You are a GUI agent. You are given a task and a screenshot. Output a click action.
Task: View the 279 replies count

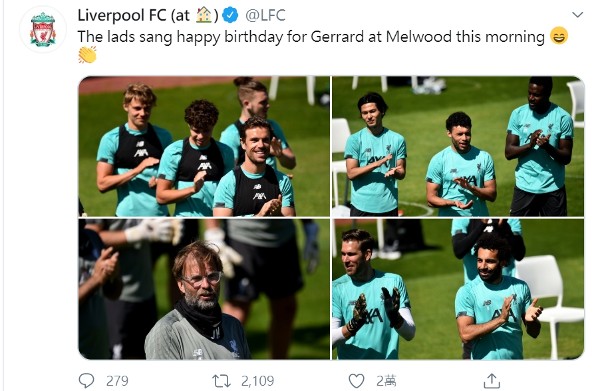[117, 381]
